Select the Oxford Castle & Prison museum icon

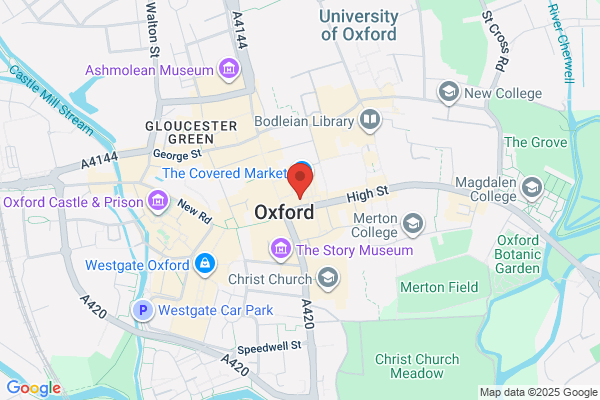click(158, 201)
